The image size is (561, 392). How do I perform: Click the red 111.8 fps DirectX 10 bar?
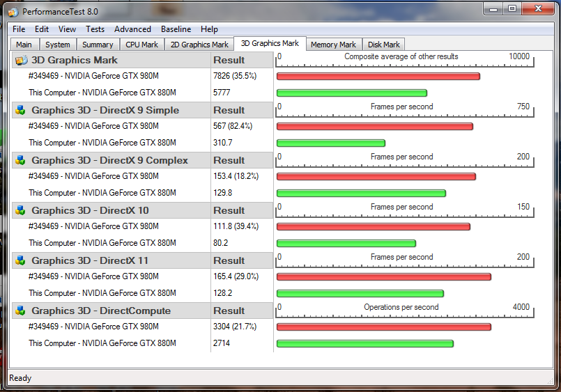click(373, 226)
